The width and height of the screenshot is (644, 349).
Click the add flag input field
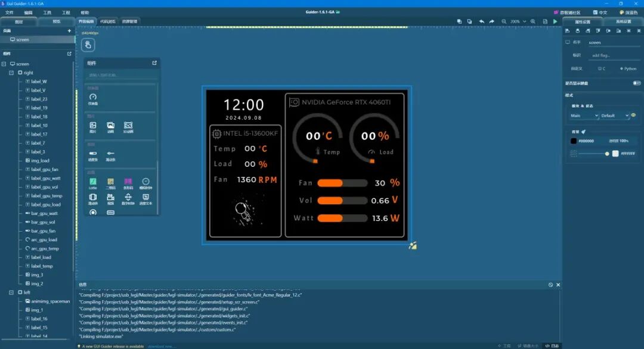click(614, 55)
